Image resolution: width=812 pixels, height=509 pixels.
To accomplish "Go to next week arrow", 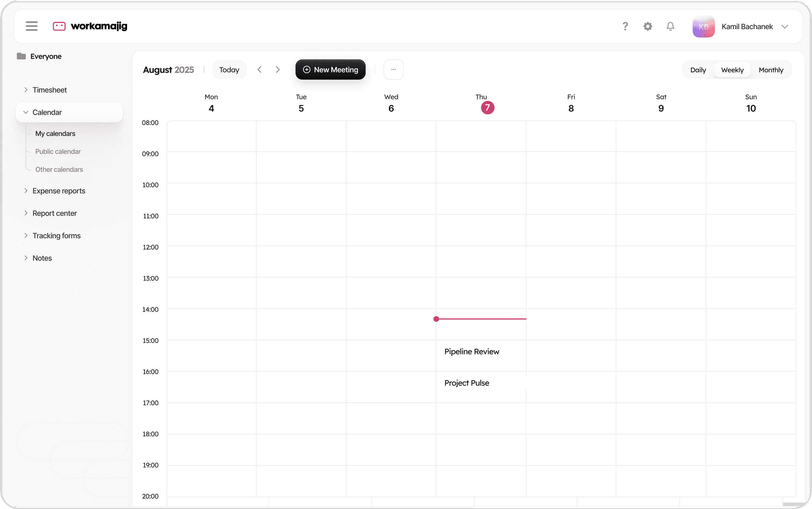I will (x=277, y=70).
